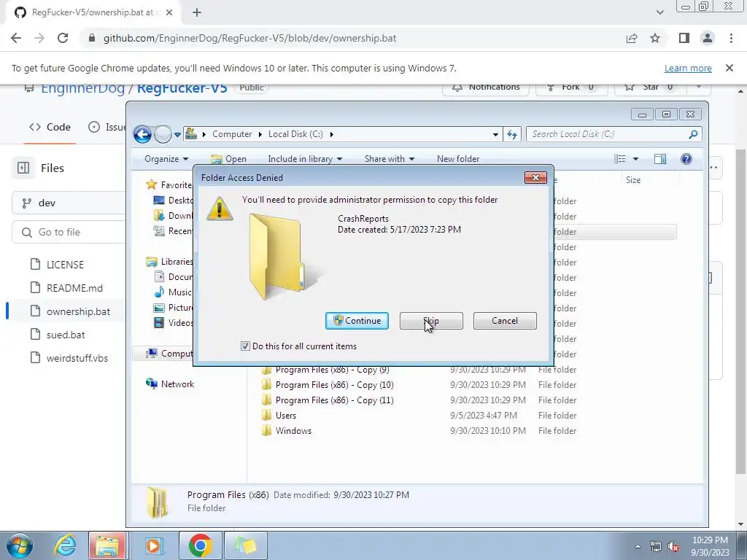Click New folder in Explorer toolbar
This screenshot has width=747, height=560.
click(x=458, y=159)
